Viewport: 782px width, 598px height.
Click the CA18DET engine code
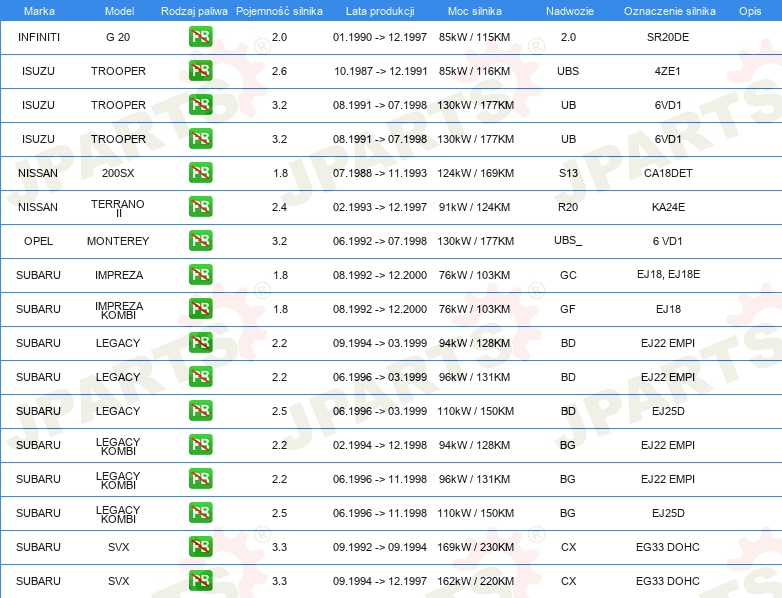click(x=668, y=173)
